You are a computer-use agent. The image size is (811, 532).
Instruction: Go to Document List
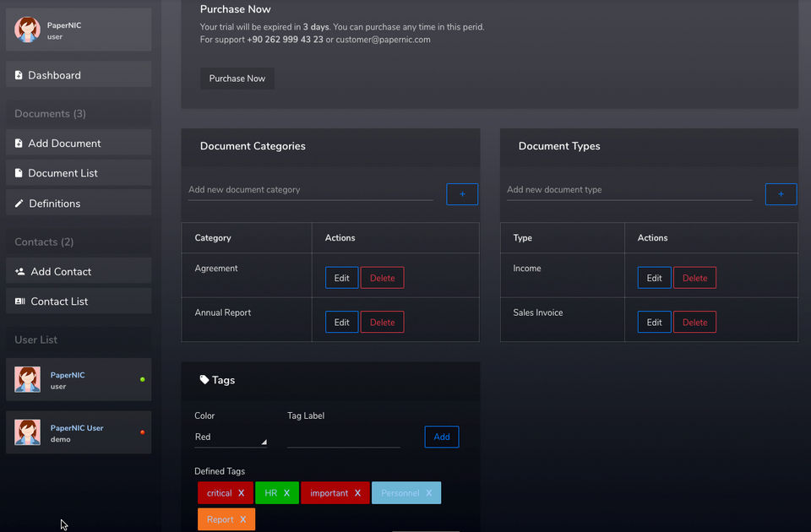[79, 173]
